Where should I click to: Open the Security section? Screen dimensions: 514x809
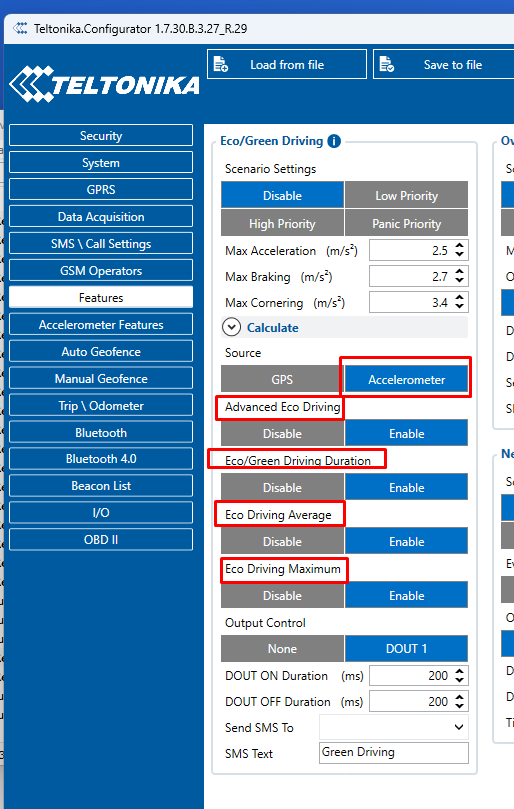101,136
